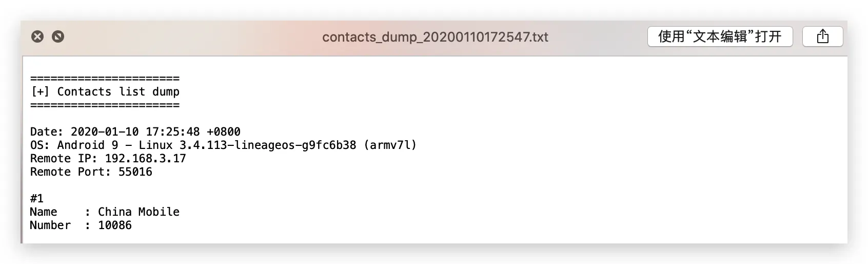The width and height of the screenshot is (868, 264).
Task: Click the full-screen icon beside close
Action: (58, 36)
